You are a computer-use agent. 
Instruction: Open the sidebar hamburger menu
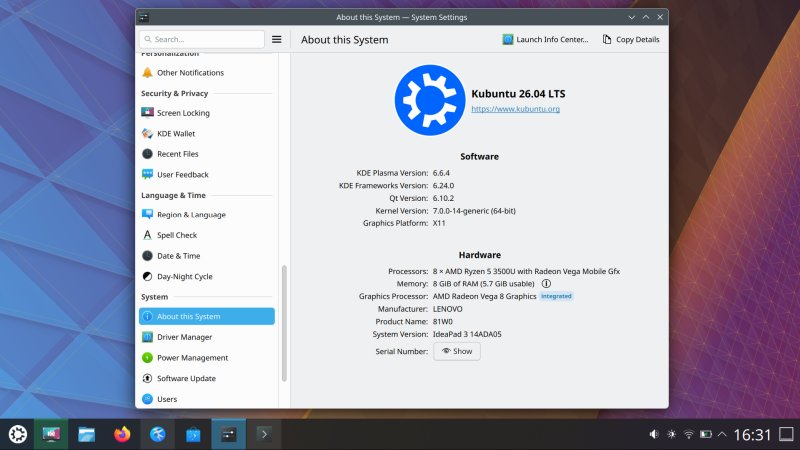[x=277, y=39]
